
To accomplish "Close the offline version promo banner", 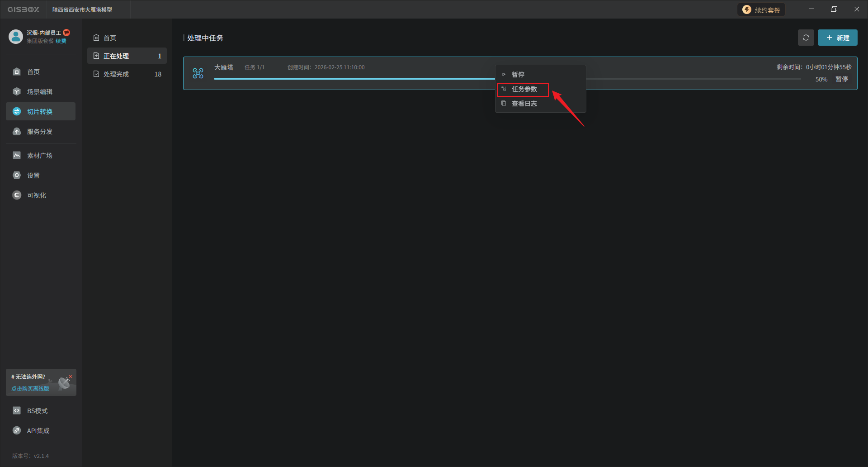I will [71, 376].
